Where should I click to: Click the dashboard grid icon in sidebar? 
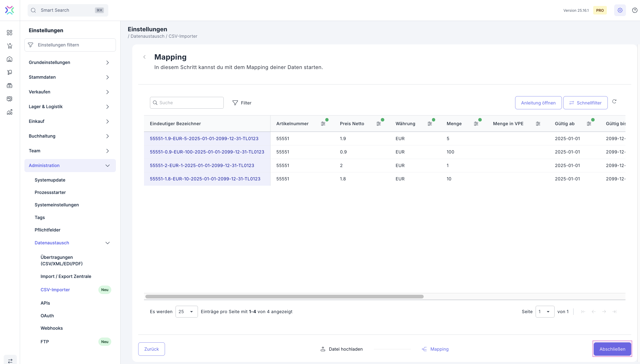(9, 33)
